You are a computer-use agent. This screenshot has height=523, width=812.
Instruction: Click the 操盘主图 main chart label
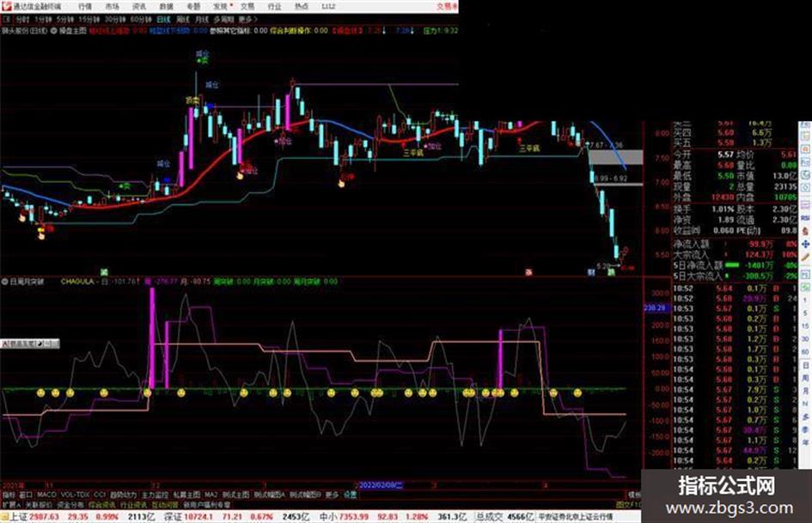coord(72,31)
